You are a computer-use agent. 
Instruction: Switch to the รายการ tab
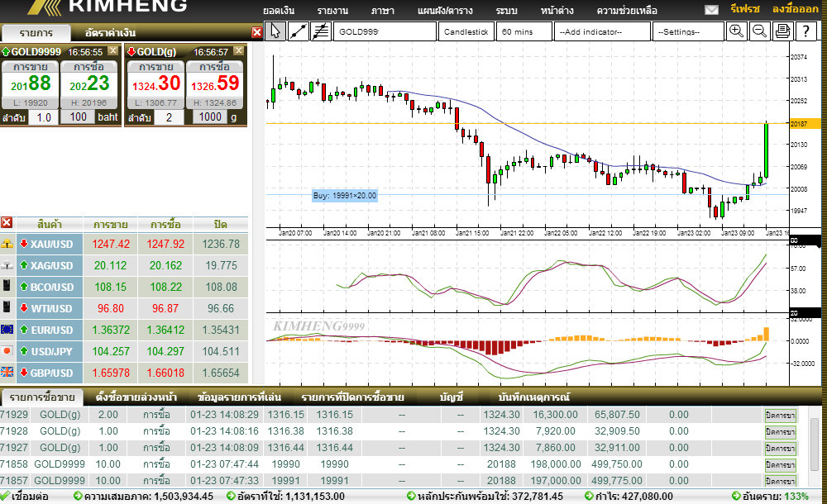[x=36, y=33]
